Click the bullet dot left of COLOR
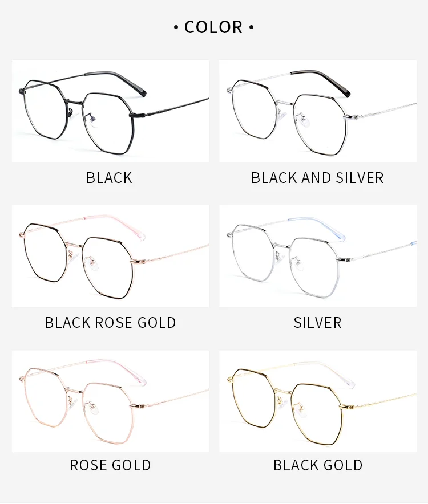428x504 pixels. click(176, 27)
